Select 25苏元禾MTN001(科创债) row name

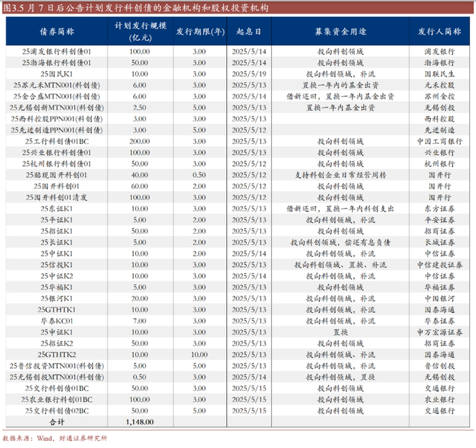(56, 85)
